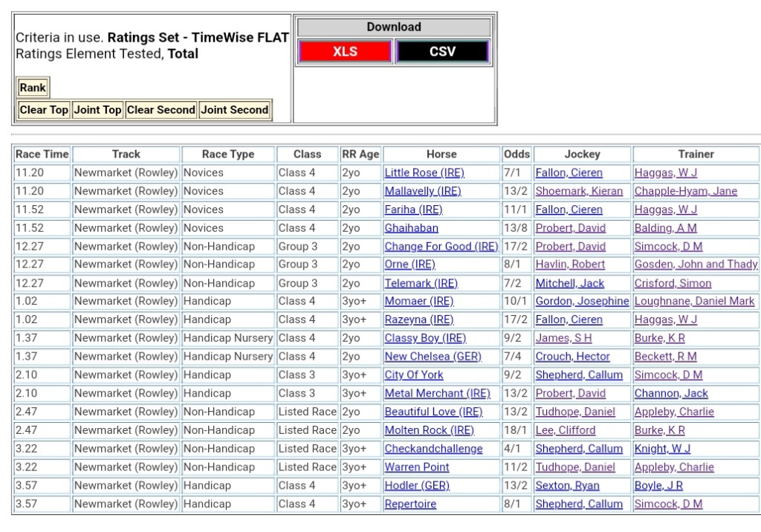Open Change For Good (IRE) horse page
Viewport: 761px width, 532px height.
pyautogui.click(x=441, y=247)
